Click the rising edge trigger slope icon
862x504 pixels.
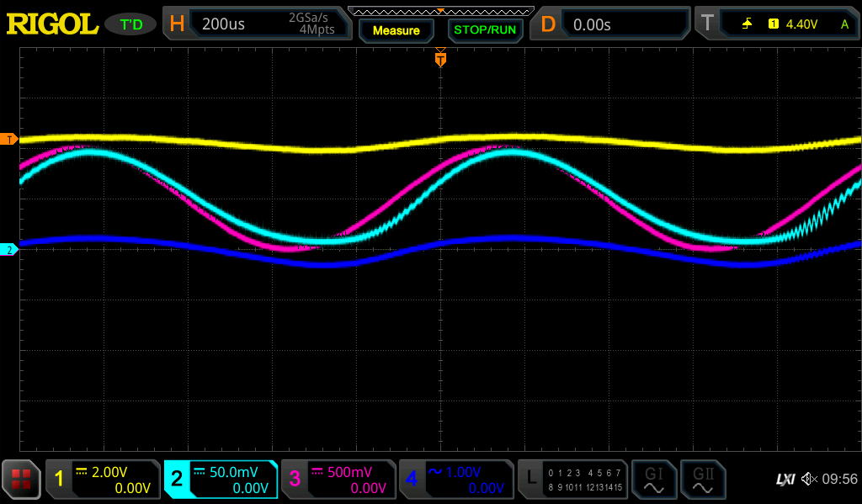[x=747, y=24]
